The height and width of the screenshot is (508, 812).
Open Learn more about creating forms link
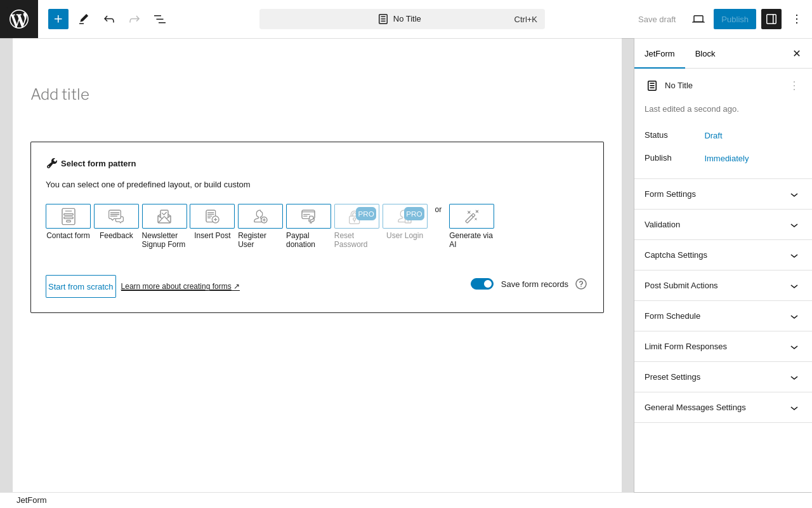[180, 286]
